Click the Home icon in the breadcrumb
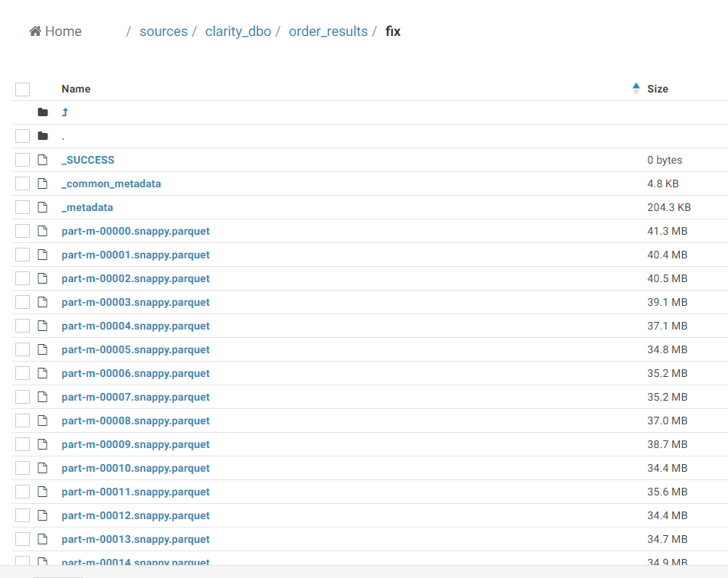Screen dimensions: 728x578 coord(34,31)
